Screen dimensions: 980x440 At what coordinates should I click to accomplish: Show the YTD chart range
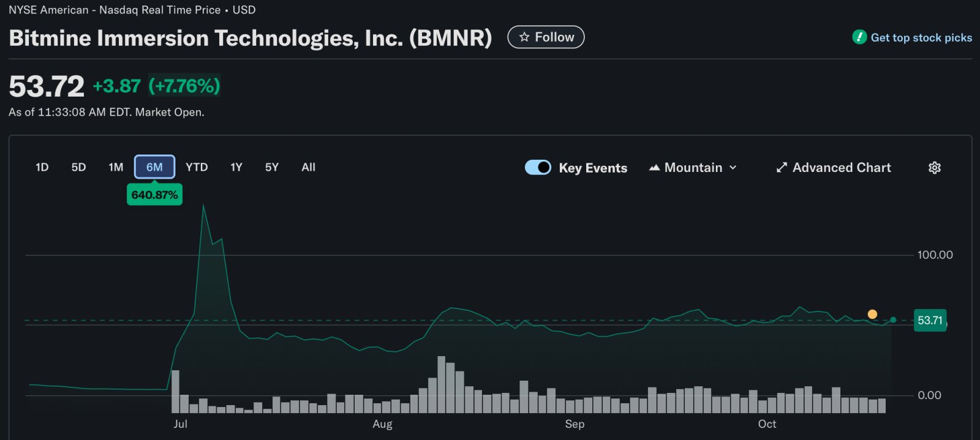[197, 167]
